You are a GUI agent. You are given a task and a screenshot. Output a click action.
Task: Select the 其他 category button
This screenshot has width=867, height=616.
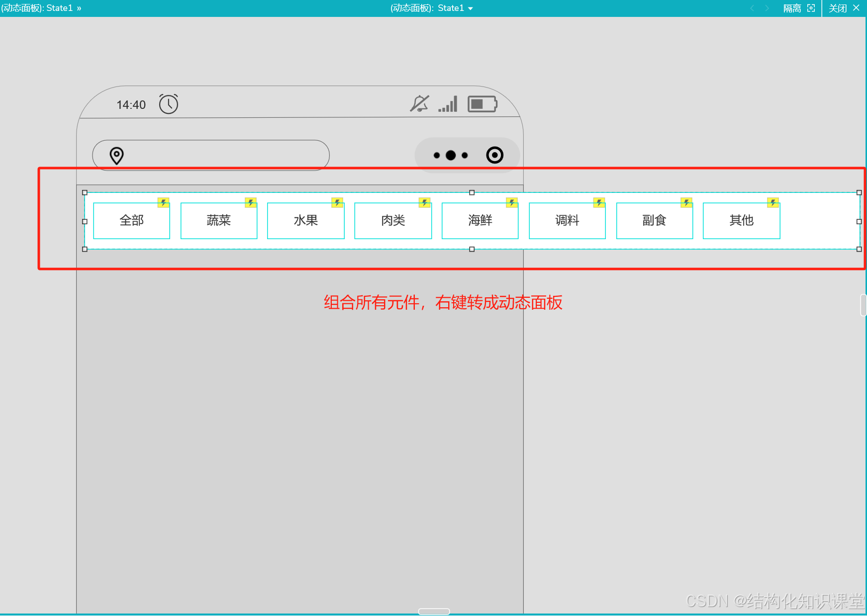pos(742,221)
